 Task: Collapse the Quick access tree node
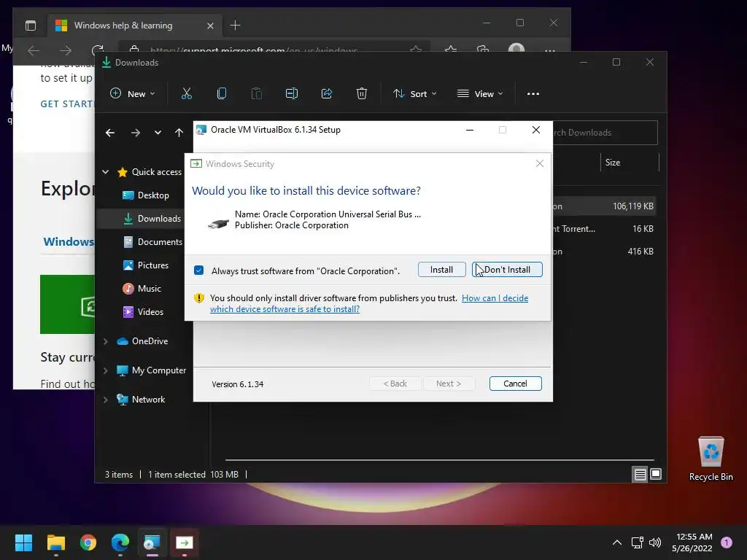105,172
